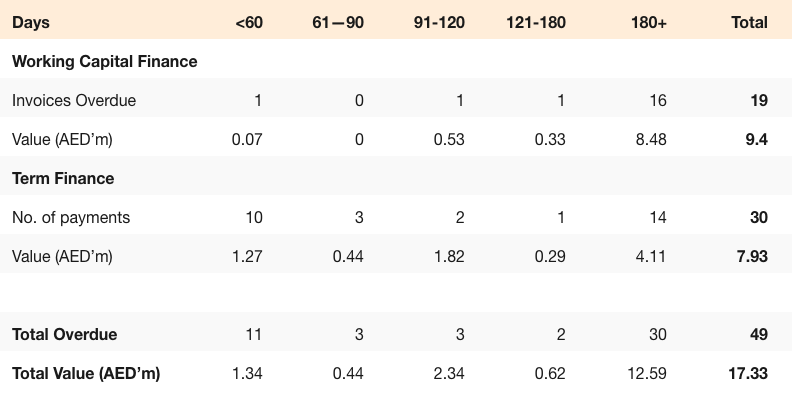Click the 61—90 column header
792x393 pixels.
click(x=338, y=23)
